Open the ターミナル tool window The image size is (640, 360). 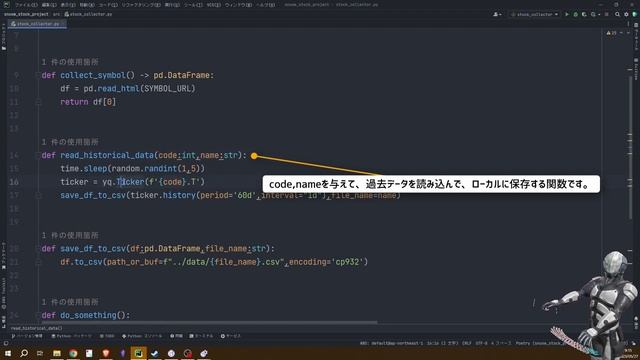point(201,336)
